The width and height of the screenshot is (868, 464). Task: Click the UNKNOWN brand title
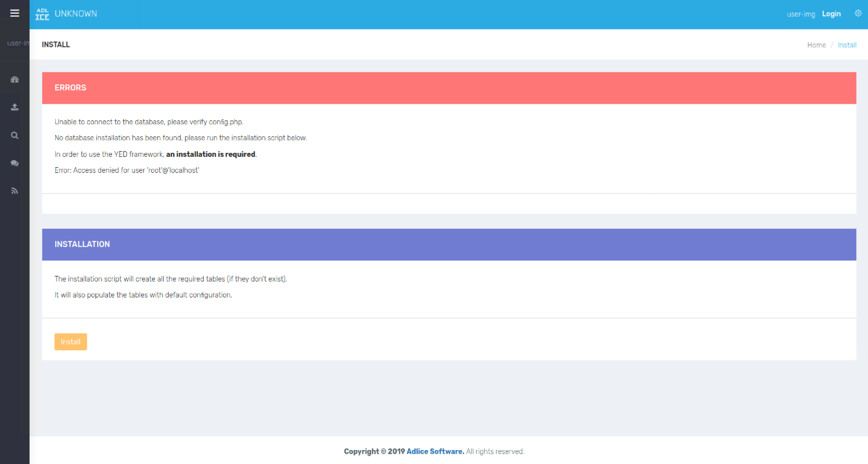coord(76,14)
